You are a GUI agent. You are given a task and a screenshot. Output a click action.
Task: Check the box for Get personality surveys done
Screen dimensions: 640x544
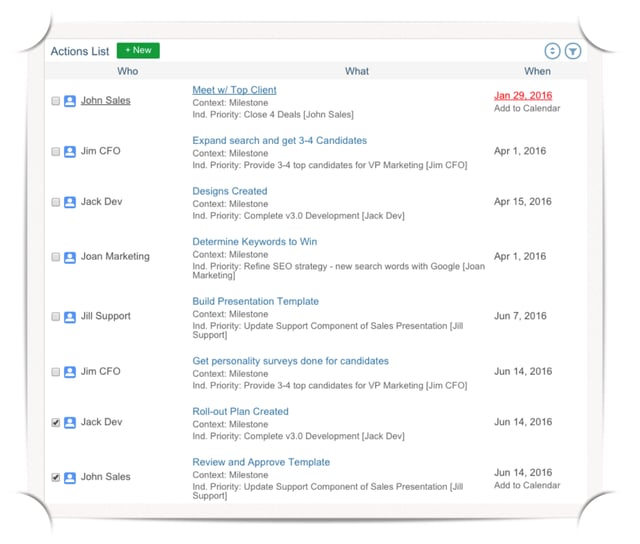tap(56, 372)
